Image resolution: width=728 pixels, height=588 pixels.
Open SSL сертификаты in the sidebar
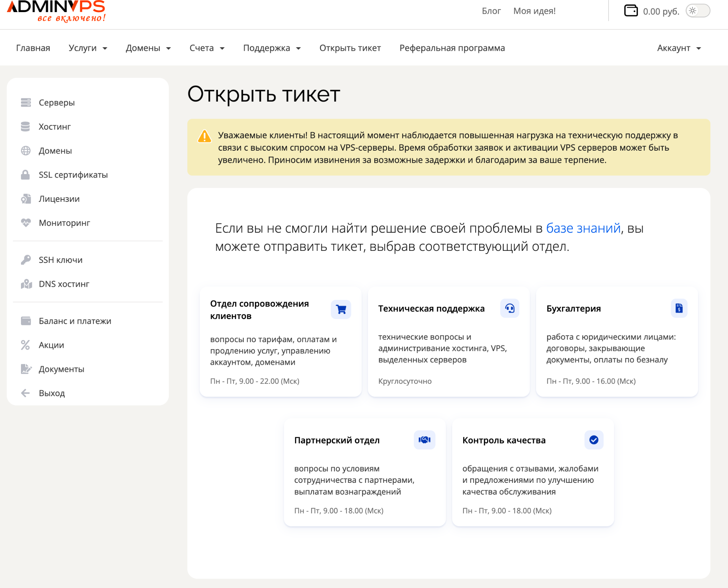(73, 175)
